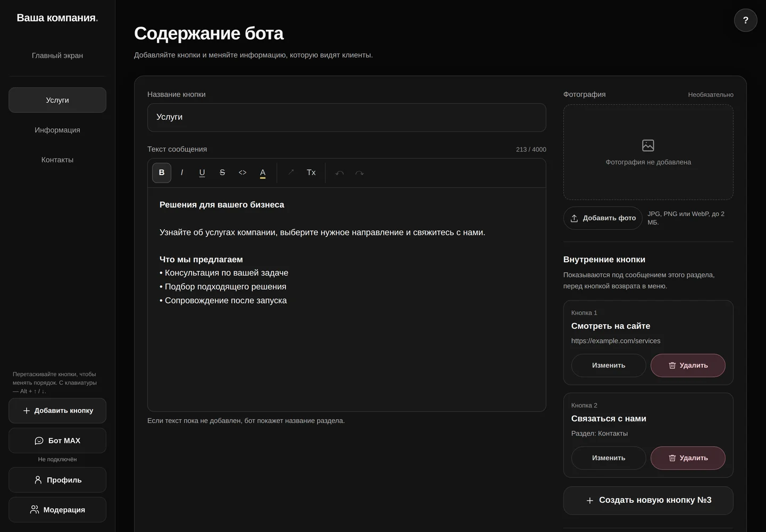Click the Смотреть на сайте title

[x=611, y=326]
